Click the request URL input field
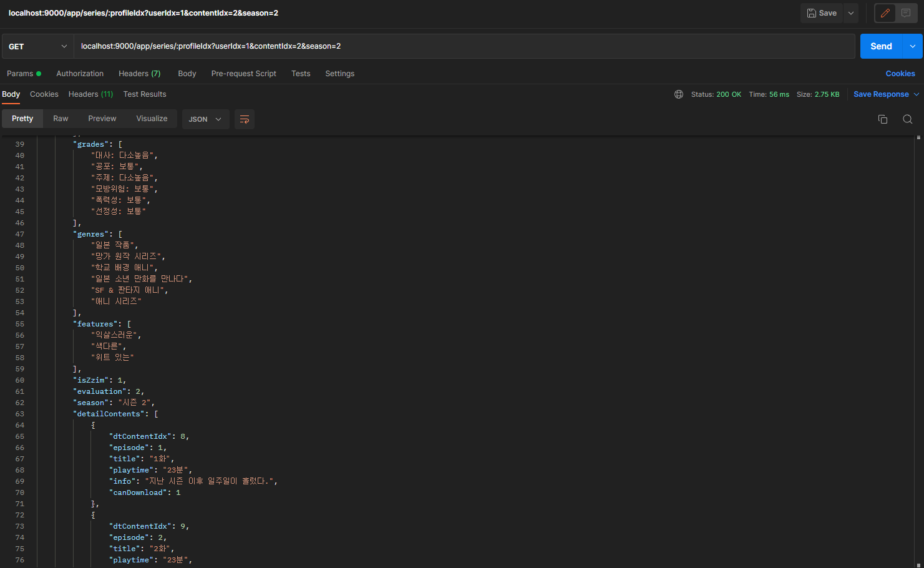 464,46
